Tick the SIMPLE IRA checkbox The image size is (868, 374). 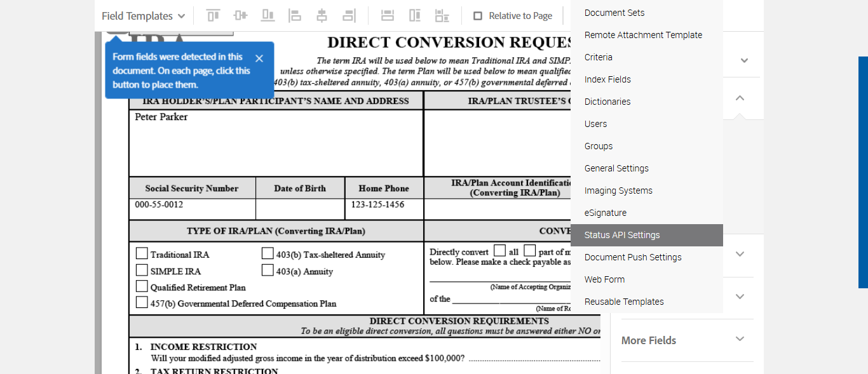(x=142, y=270)
